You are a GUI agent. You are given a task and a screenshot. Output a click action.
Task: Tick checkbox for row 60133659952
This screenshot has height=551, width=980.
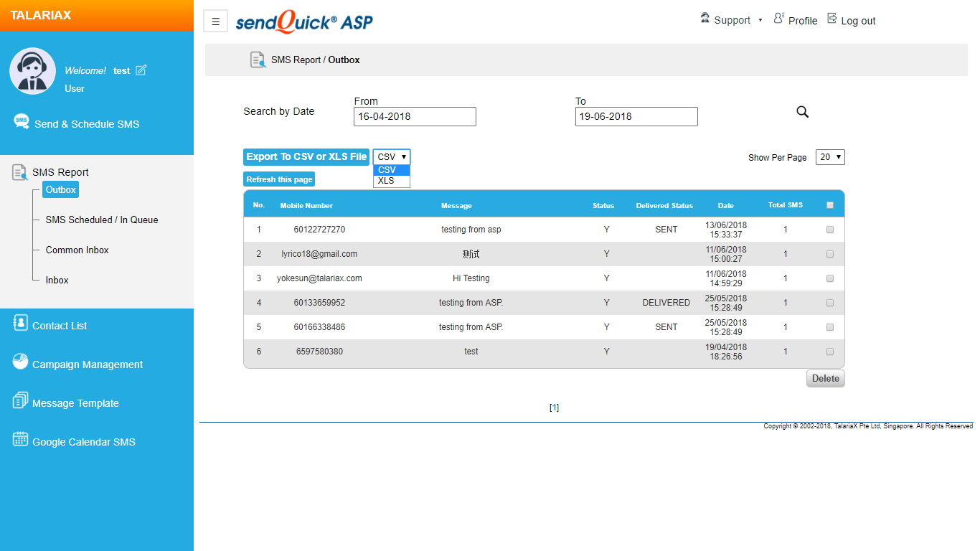(x=830, y=303)
